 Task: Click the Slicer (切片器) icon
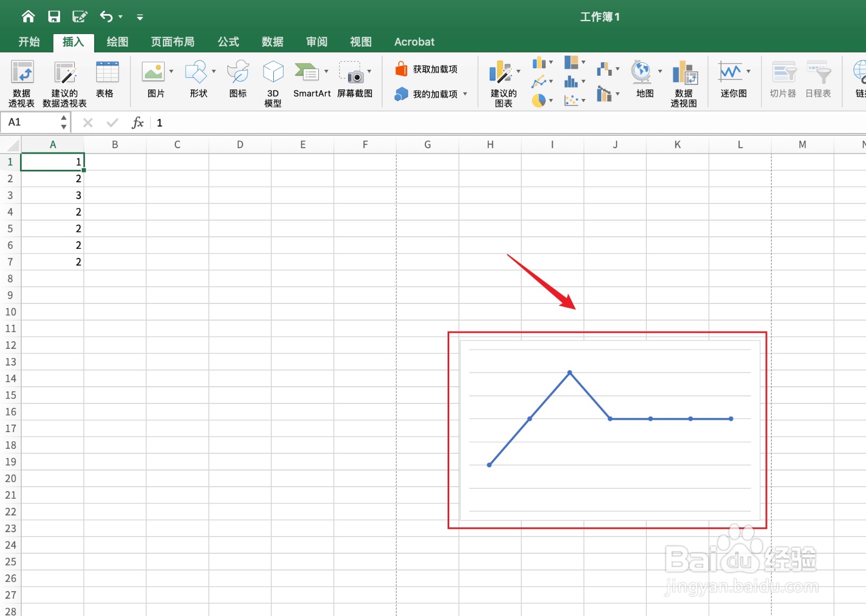click(x=783, y=80)
